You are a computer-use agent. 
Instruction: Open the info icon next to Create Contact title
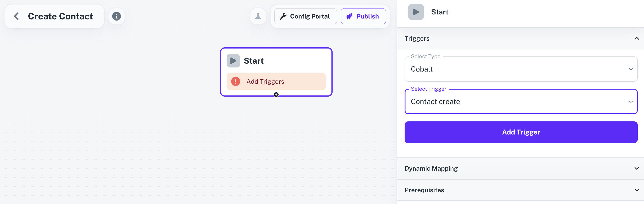pyautogui.click(x=117, y=16)
